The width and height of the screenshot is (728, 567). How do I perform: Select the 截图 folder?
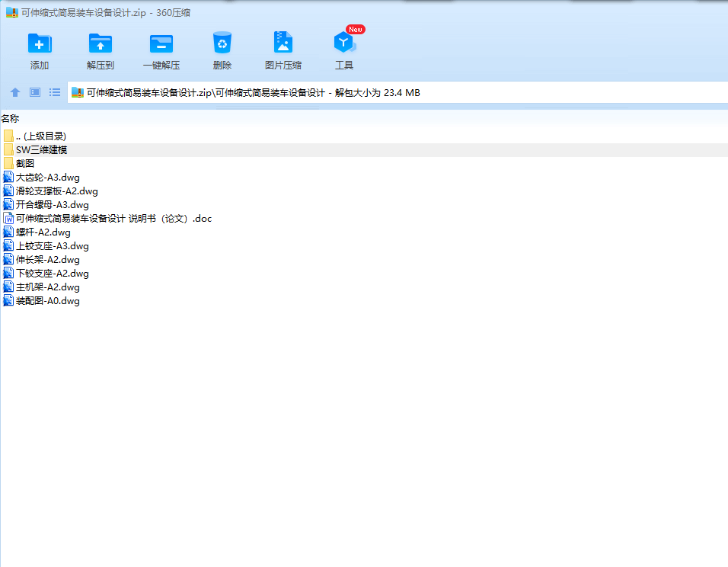(364, 164)
